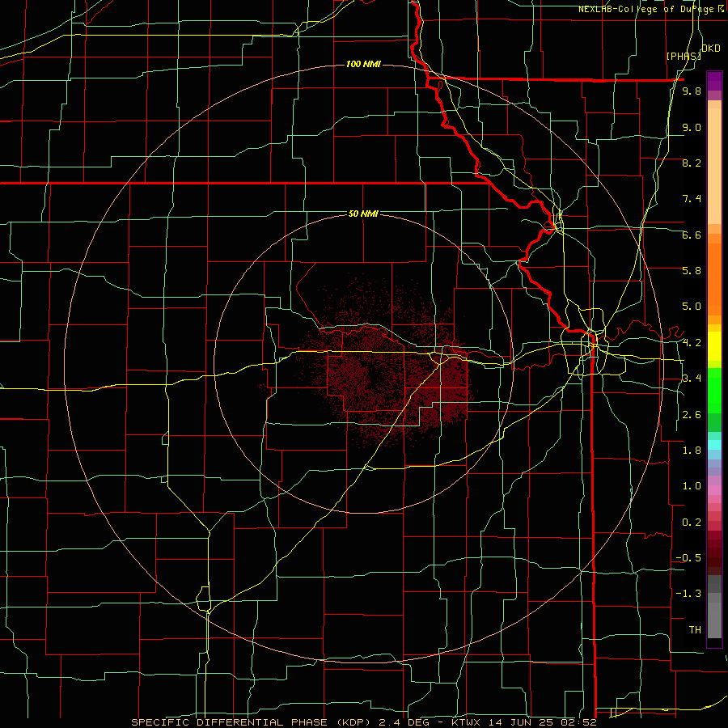This screenshot has height=728, width=728.
Task: Click the TH label on the color scale
Action: pyautogui.click(x=695, y=630)
